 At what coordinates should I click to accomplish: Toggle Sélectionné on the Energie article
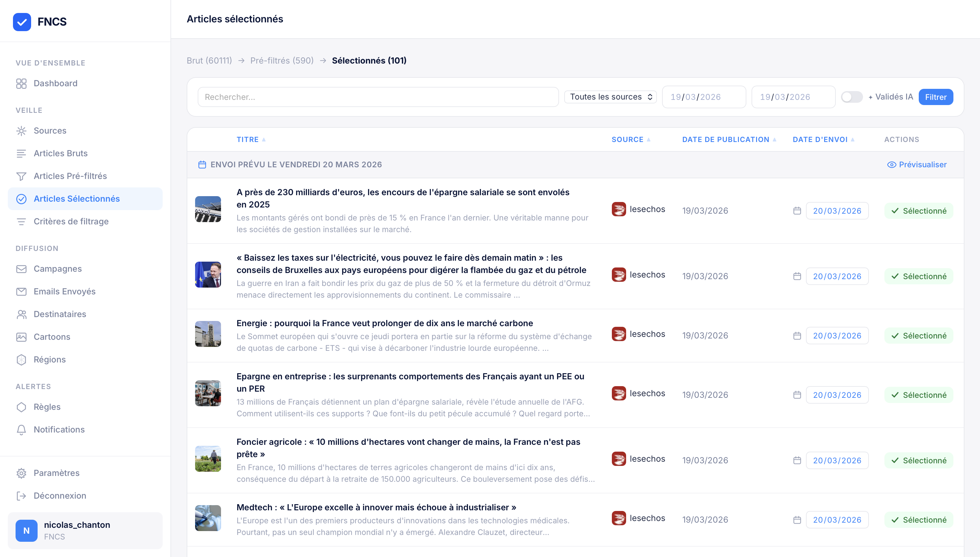[x=919, y=336]
